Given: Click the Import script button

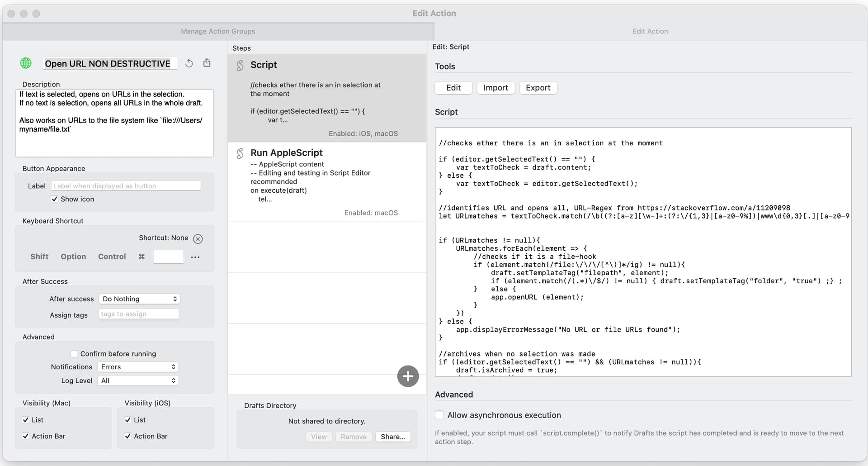Looking at the screenshot, I should 495,88.
